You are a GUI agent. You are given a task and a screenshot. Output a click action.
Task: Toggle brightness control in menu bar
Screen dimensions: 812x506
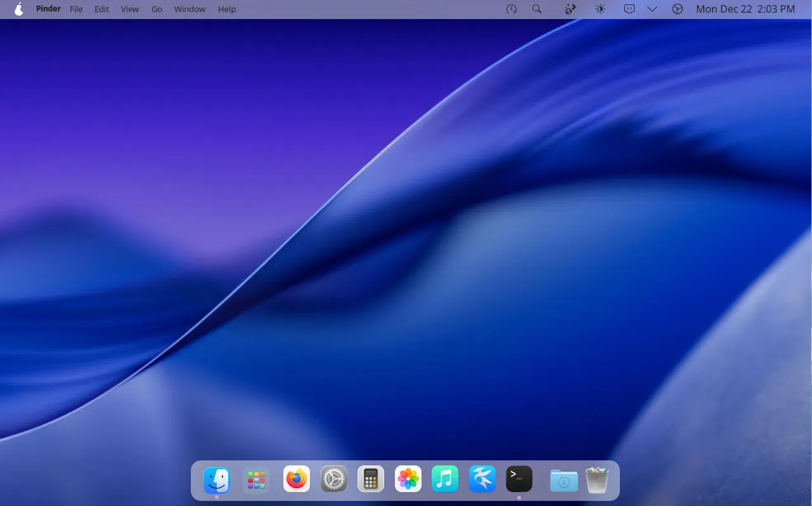[x=600, y=9]
